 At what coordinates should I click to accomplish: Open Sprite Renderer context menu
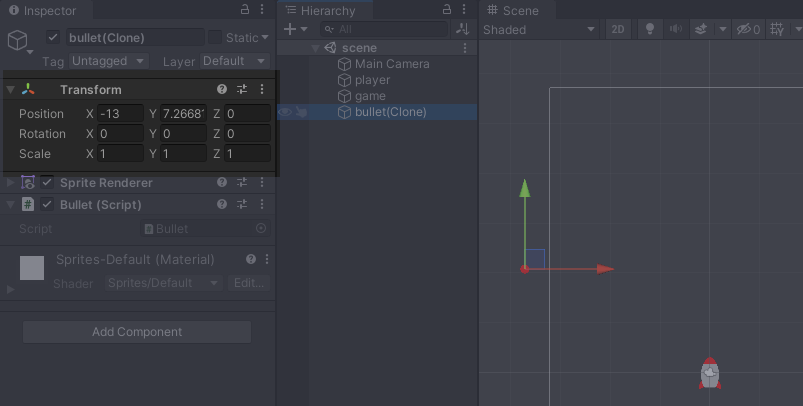262,182
